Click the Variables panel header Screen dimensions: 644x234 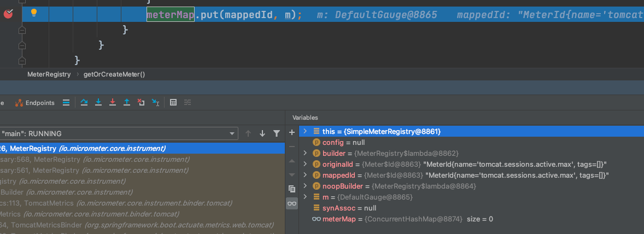point(305,118)
